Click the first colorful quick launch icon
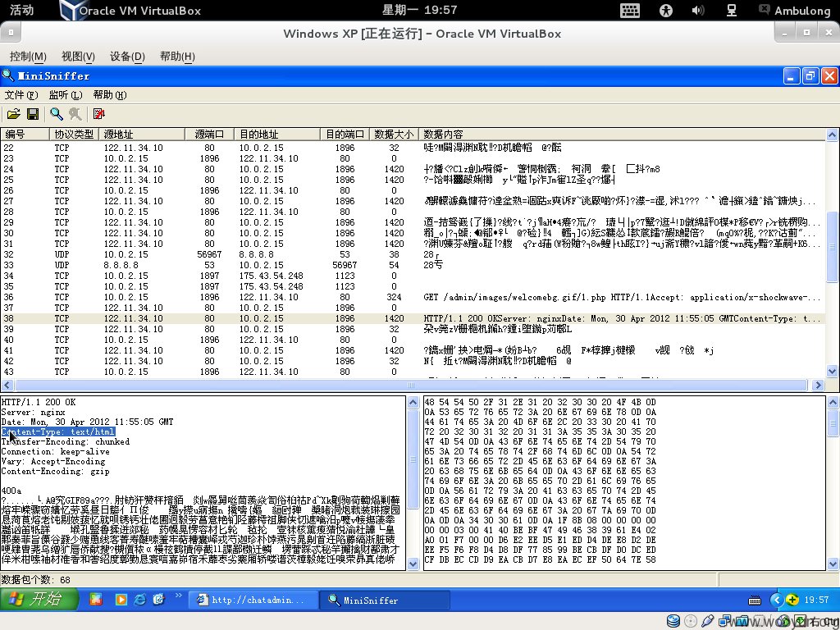 coord(96,600)
